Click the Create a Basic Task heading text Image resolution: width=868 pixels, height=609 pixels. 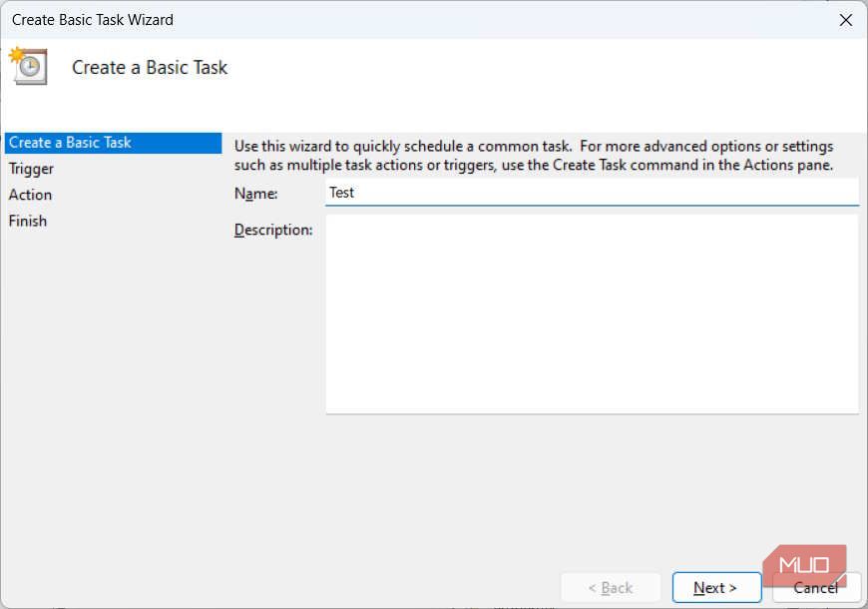tap(149, 68)
